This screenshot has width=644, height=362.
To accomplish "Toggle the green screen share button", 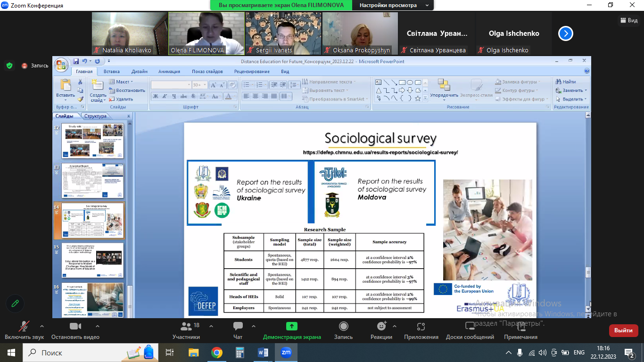I will (292, 327).
